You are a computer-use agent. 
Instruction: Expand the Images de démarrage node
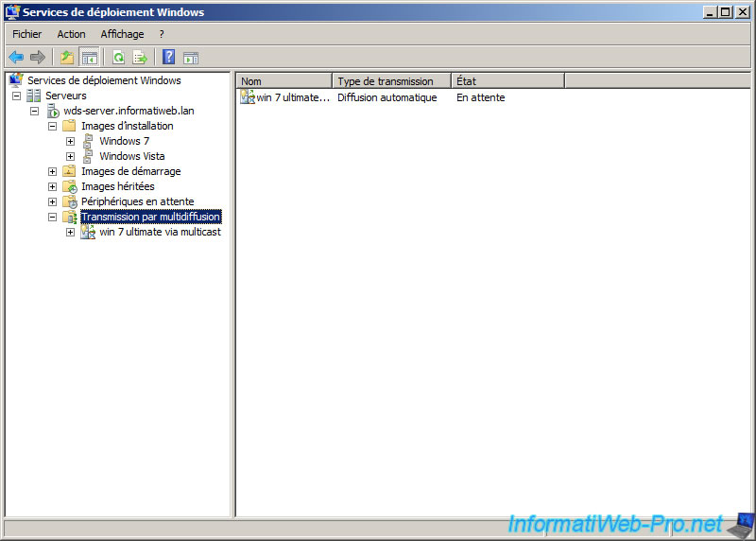[53, 171]
